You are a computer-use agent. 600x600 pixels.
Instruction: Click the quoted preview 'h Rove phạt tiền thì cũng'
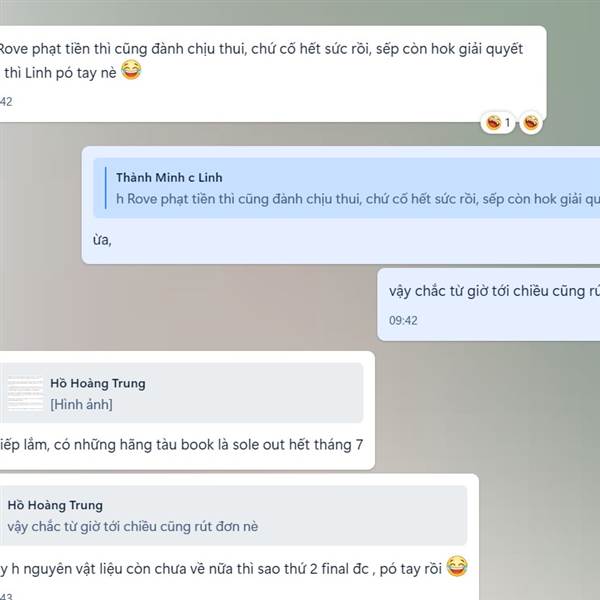(x=358, y=199)
